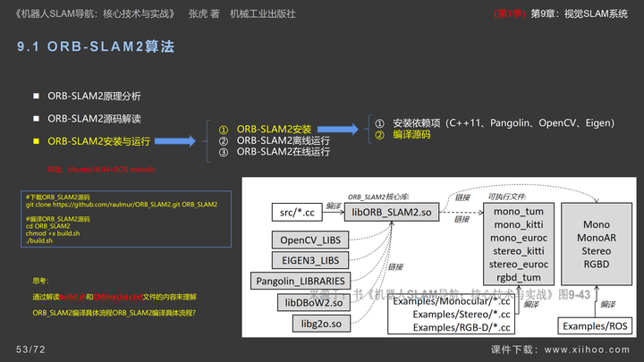This screenshot has width=644, height=362.
Task: Click the 'cd ORB_SLAM2' command
Action: [47, 226]
